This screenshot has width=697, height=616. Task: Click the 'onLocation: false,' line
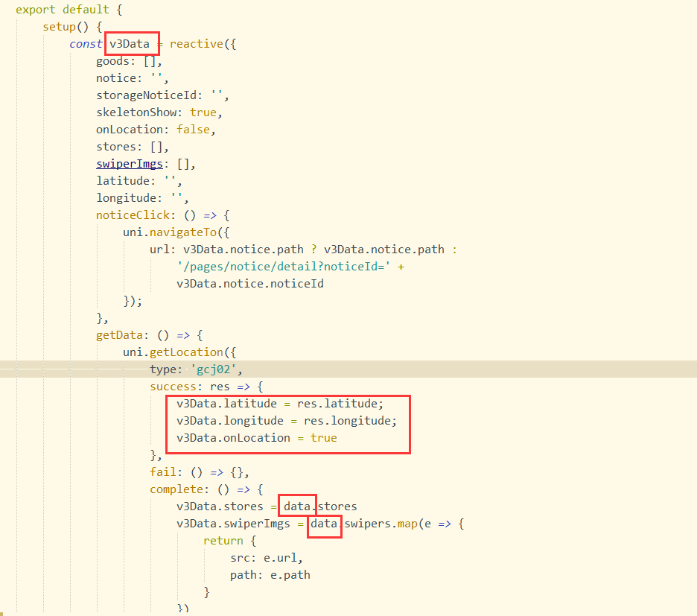point(156,130)
